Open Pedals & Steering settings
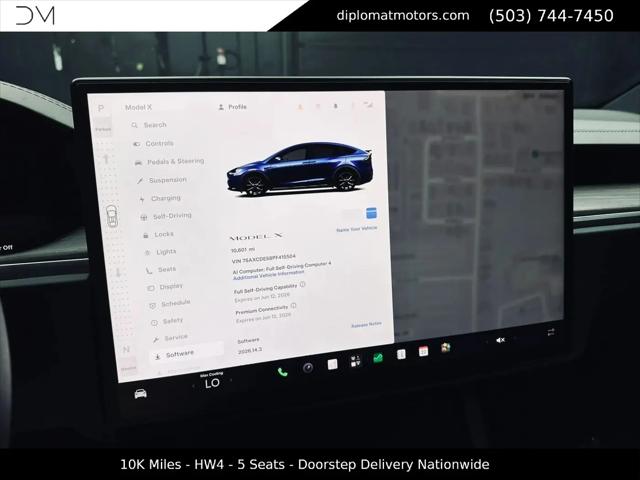Screen dimensions: 640x480 point(169,162)
